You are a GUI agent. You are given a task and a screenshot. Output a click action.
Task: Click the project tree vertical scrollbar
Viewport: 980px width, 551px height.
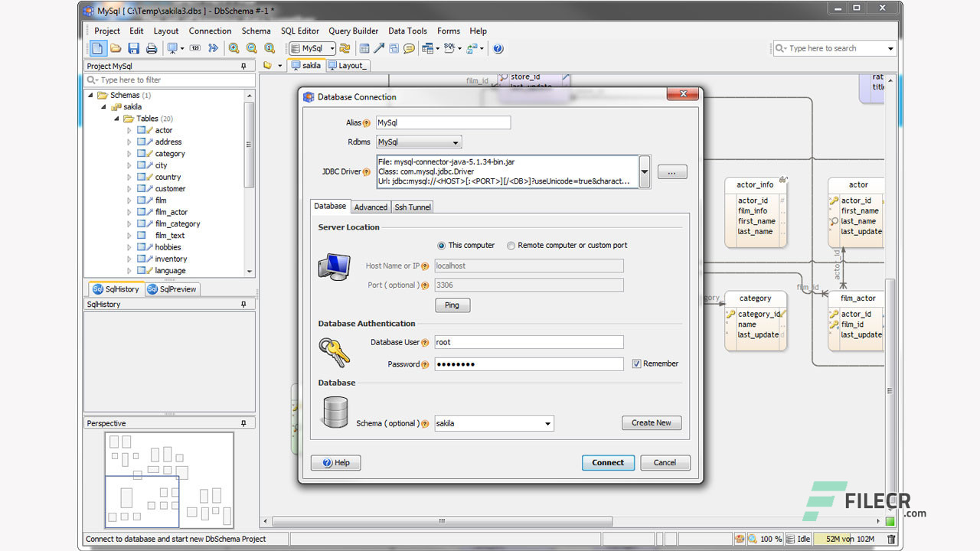tap(249, 145)
